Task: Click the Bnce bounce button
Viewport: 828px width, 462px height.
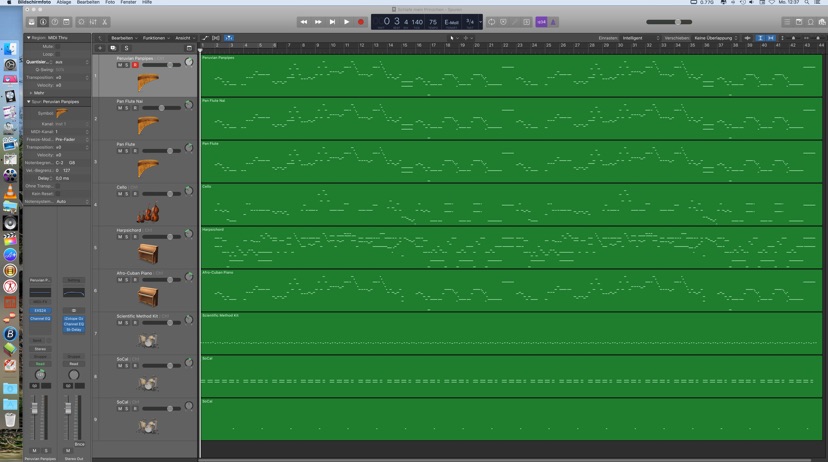Action: tap(79, 444)
